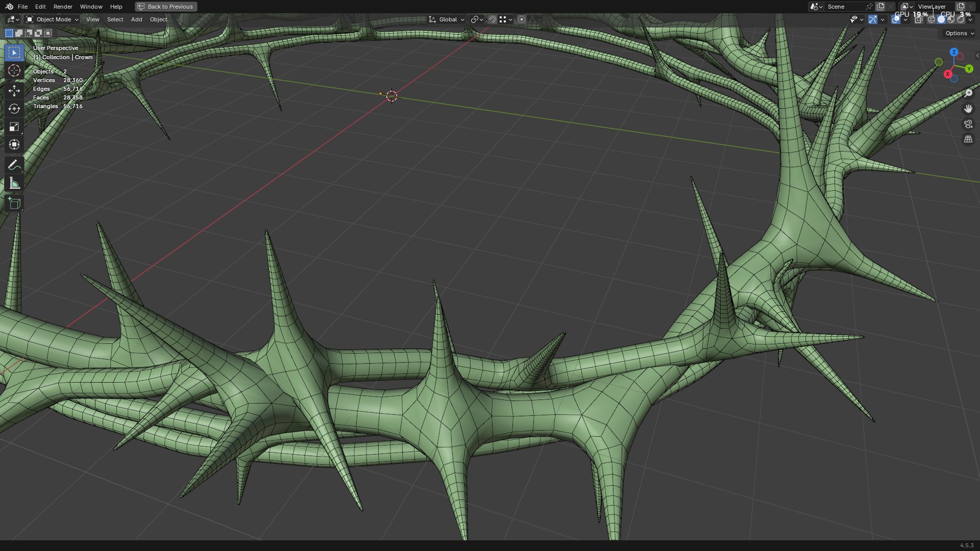Click the blue Z axis gizmo handle
Image resolution: width=980 pixels, height=551 pixels.
click(954, 52)
